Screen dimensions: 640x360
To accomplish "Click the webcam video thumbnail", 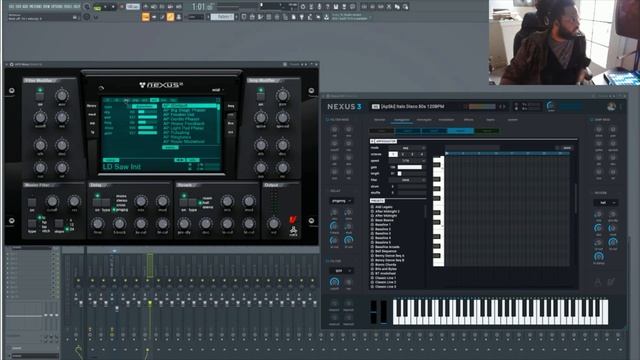I will (x=564, y=42).
